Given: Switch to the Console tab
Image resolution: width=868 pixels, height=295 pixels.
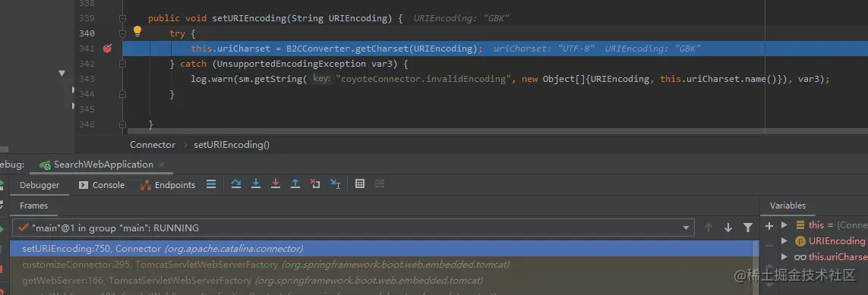Looking at the screenshot, I should [102, 185].
